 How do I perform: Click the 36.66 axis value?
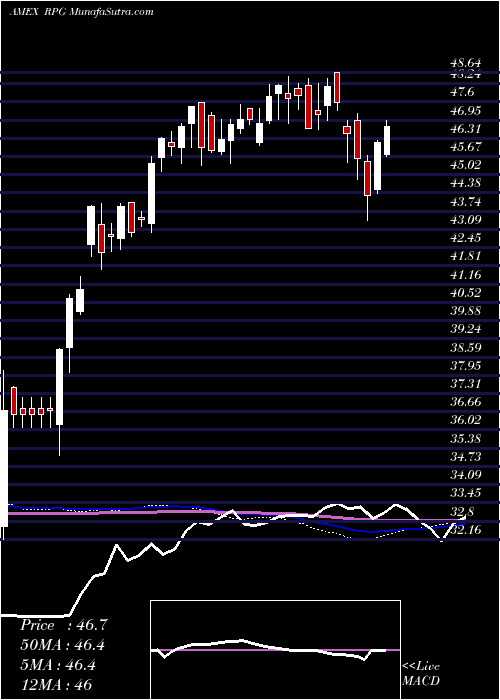[465, 402]
